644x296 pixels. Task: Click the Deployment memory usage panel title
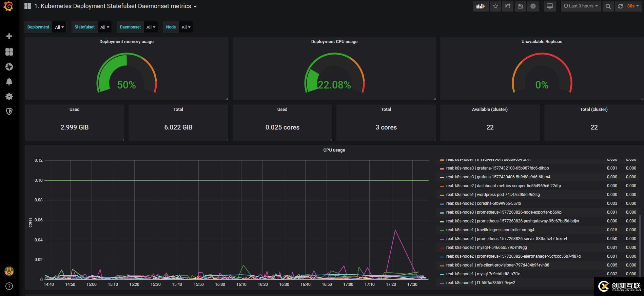click(126, 41)
